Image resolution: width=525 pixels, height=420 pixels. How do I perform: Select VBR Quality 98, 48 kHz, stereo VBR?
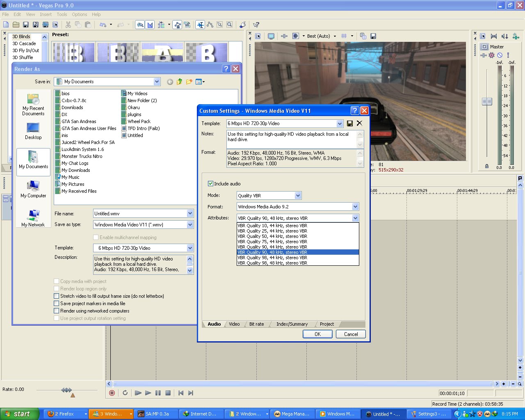pos(298,263)
